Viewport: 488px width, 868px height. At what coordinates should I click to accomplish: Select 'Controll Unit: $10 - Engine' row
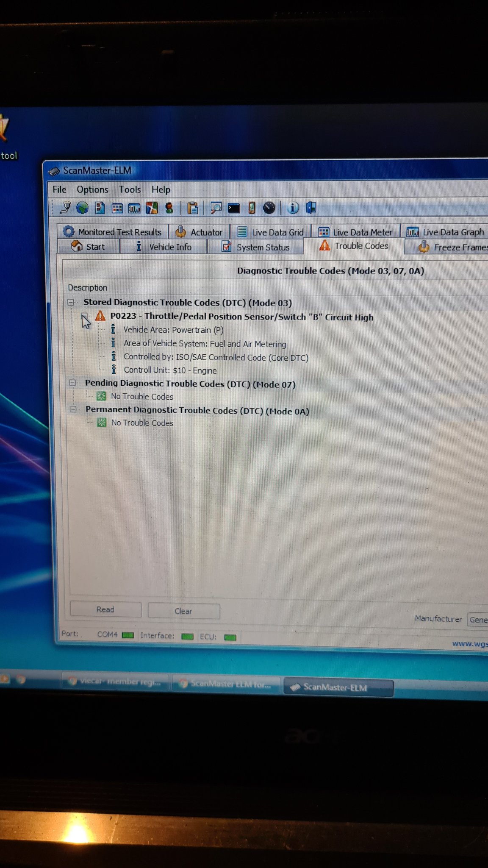[170, 370]
